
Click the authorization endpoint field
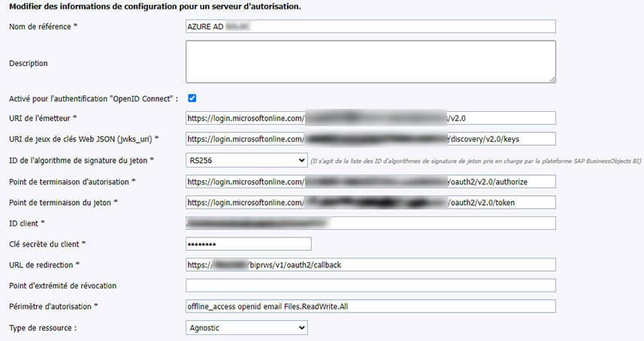click(370, 182)
